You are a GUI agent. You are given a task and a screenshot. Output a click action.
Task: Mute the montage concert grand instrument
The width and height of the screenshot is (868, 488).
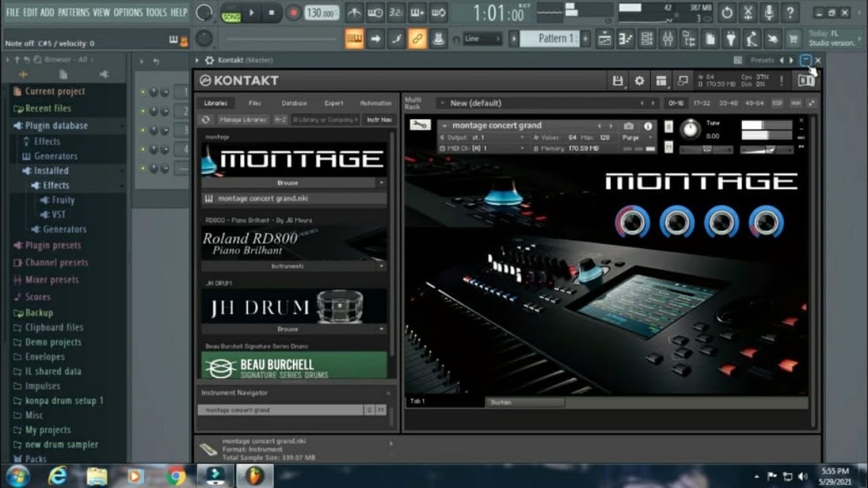669,147
